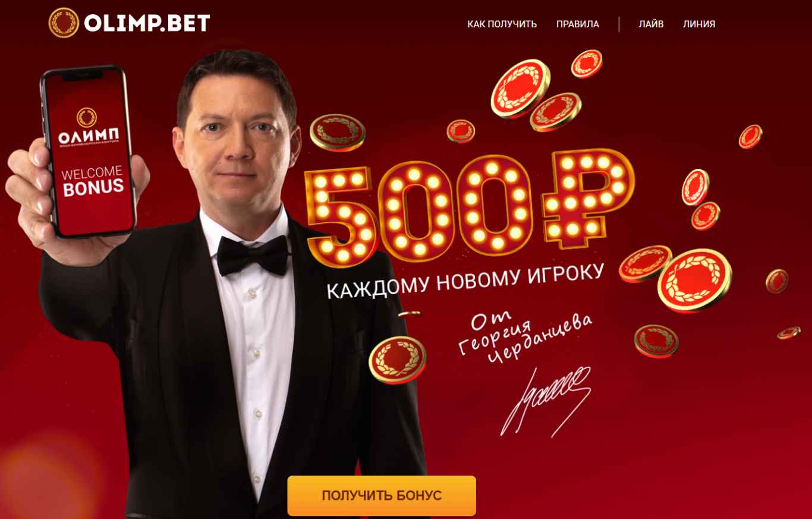Screen dimensions: 812x519
Task: Go to the ЛИНИЯ section
Action: 699,24
